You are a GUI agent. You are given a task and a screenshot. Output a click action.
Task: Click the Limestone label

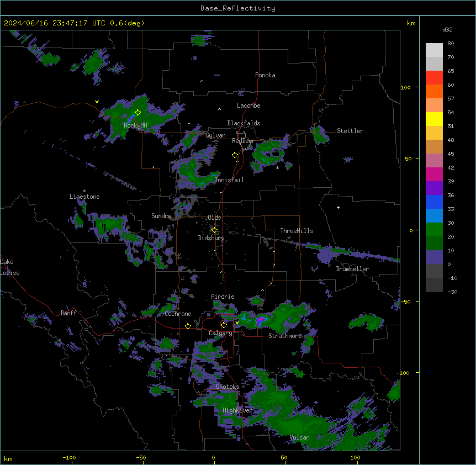84,197
